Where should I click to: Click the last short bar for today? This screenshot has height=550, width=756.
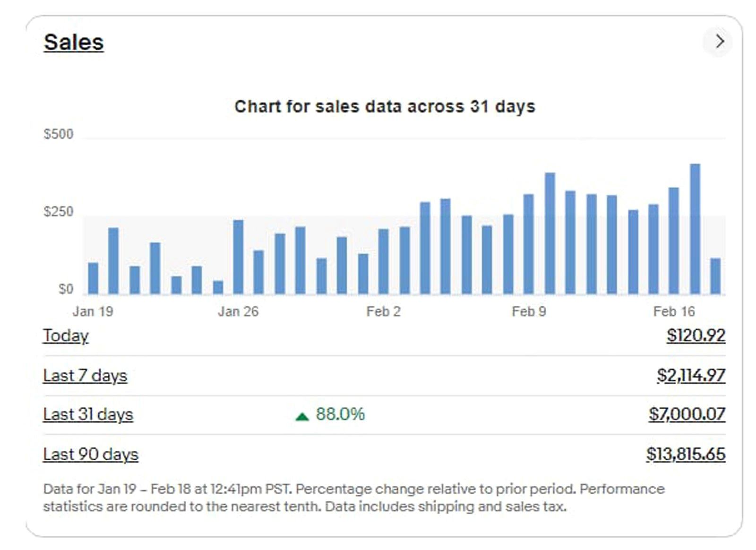(x=715, y=276)
